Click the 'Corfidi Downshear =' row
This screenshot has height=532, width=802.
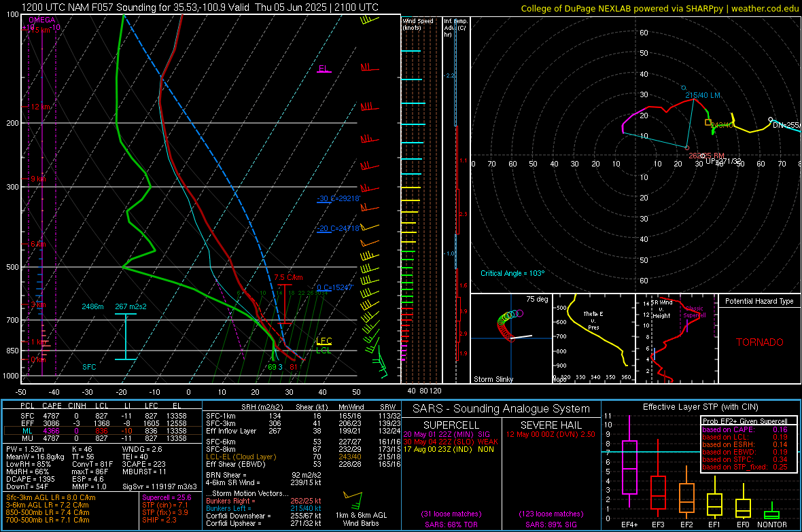click(x=264, y=516)
